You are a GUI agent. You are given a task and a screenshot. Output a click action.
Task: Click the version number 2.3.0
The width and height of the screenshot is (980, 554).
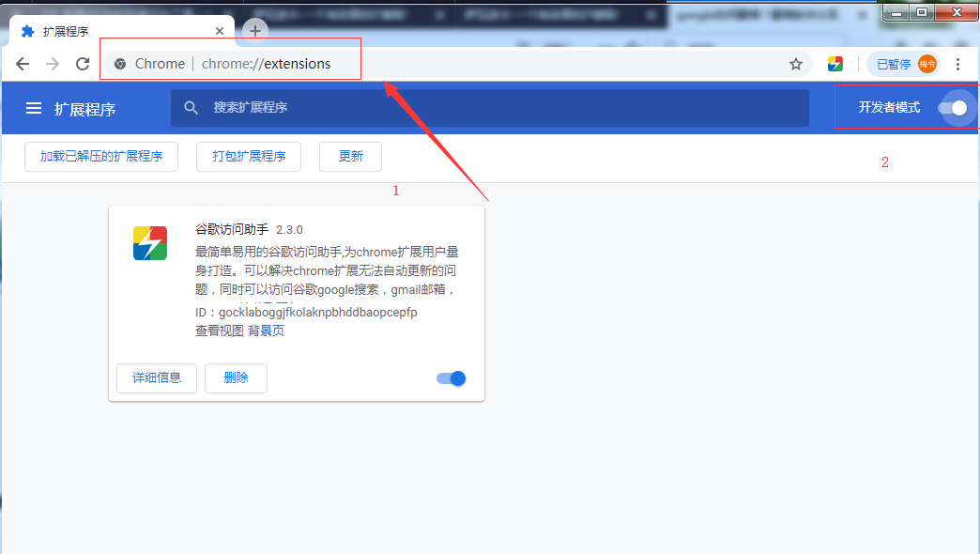[289, 230]
